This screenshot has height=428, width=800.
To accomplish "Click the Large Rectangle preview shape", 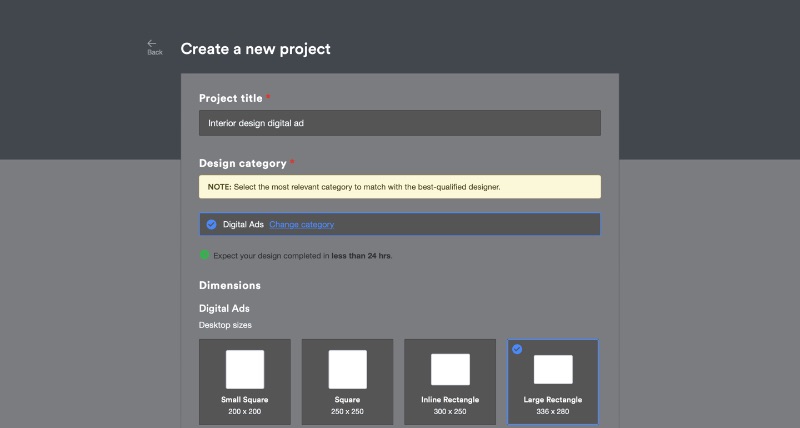I will coord(553,369).
